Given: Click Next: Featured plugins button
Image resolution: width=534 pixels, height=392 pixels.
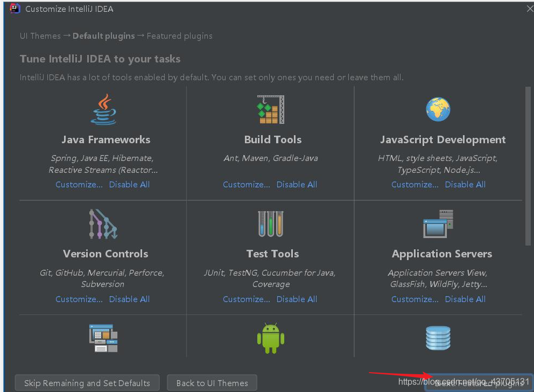Looking at the screenshot, I should tap(478, 383).
